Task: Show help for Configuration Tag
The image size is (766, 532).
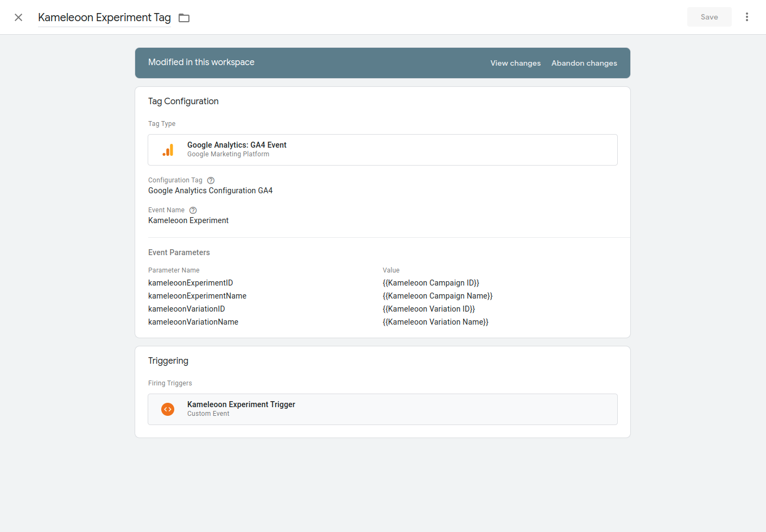Action: pos(211,180)
